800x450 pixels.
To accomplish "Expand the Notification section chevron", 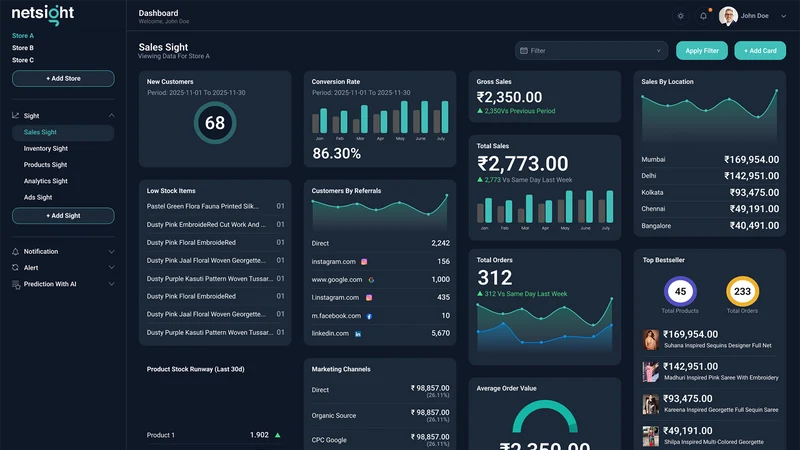I will (111, 252).
